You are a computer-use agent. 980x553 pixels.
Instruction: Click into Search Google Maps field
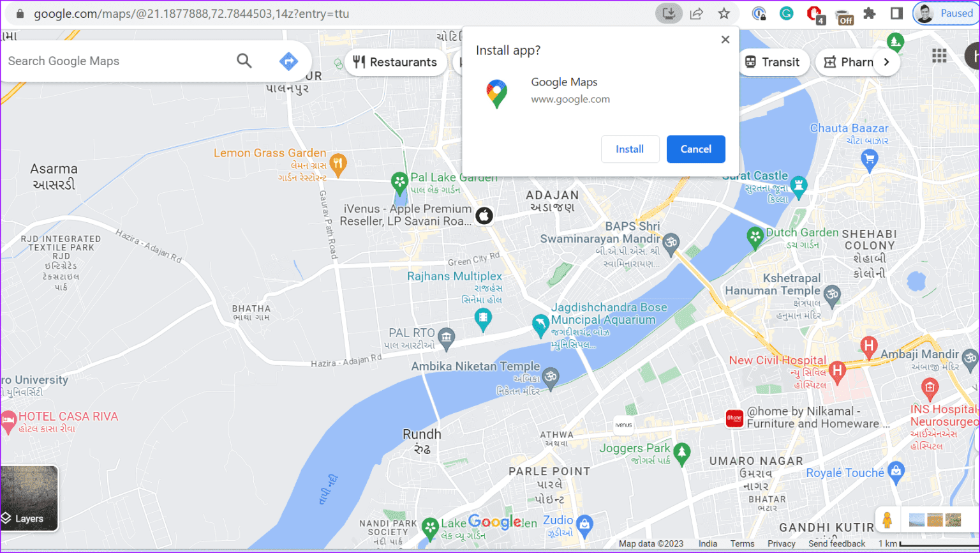[118, 61]
